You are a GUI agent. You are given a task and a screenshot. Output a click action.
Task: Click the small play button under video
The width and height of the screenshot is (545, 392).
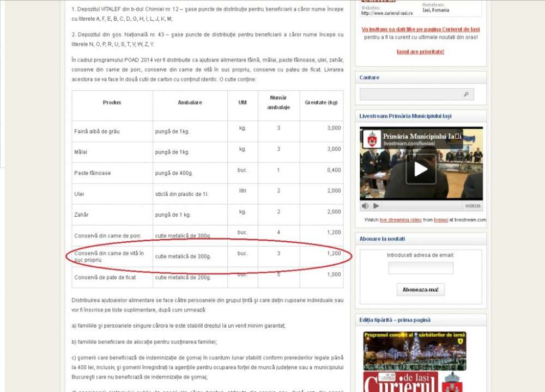pyautogui.click(x=376, y=206)
